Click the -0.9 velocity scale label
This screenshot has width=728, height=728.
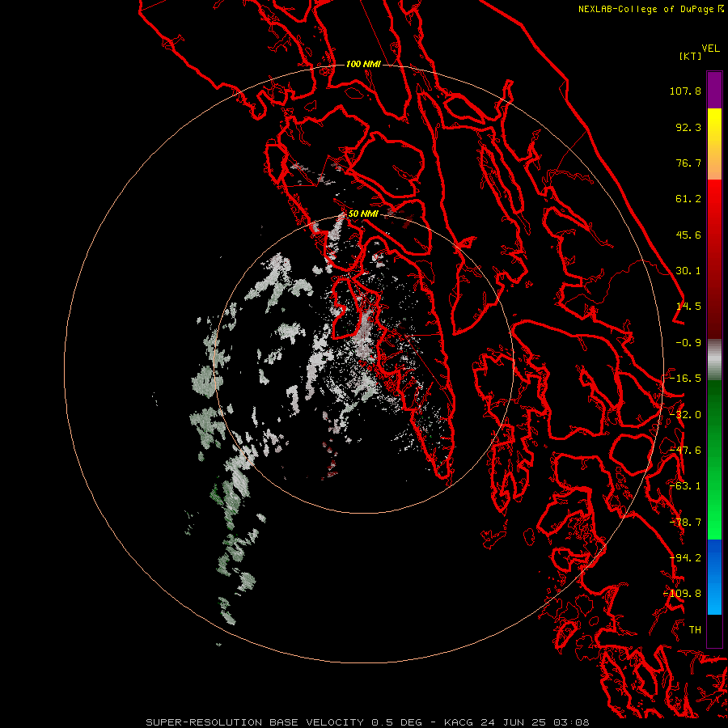(688, 343)
